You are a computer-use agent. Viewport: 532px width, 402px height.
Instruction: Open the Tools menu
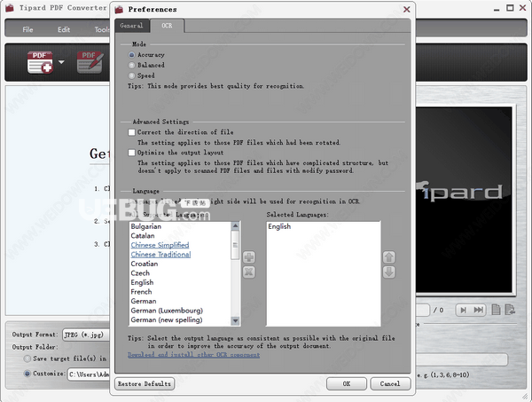(102, 29)
